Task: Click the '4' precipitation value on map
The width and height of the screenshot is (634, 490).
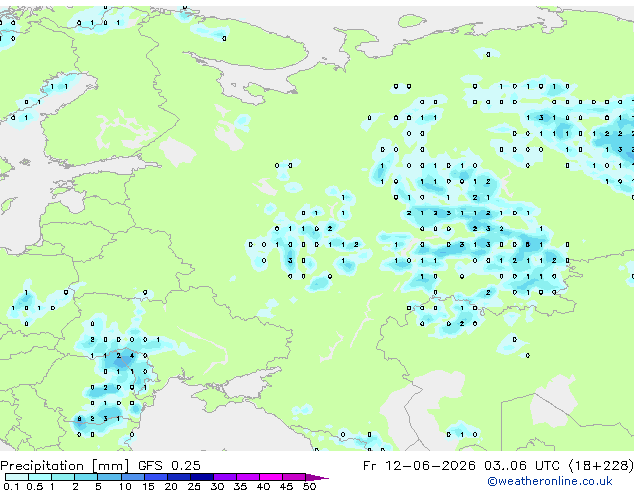Action: tap(132, 356)
